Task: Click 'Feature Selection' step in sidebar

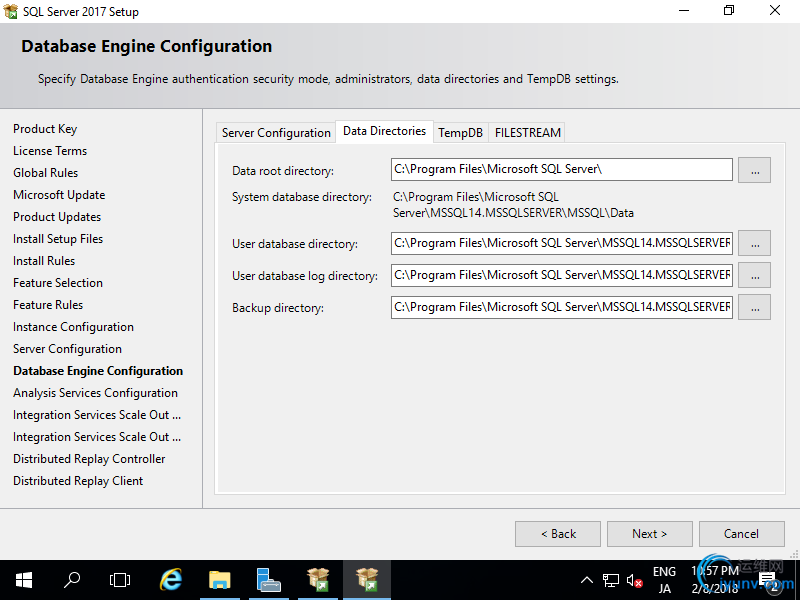Action: point(58,283)
